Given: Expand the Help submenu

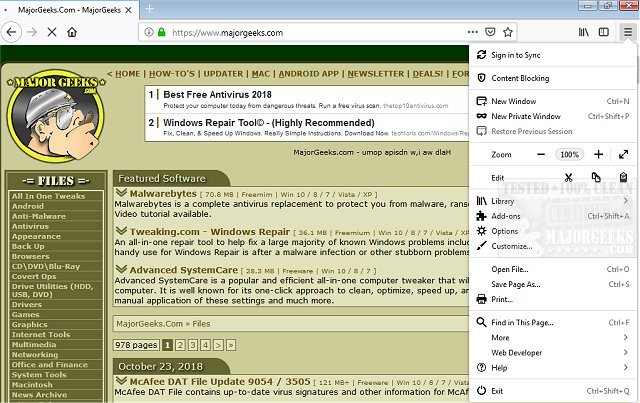Looking at the screenshot, I should [x=553, y=368].
